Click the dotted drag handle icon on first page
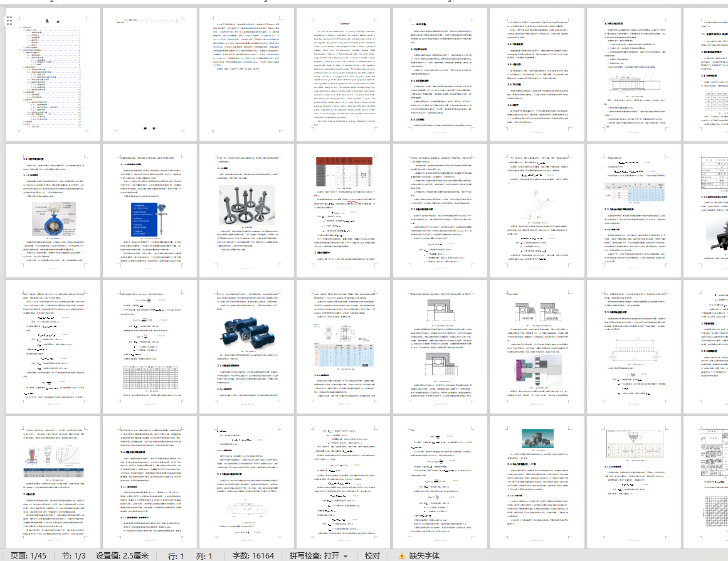 9,21
